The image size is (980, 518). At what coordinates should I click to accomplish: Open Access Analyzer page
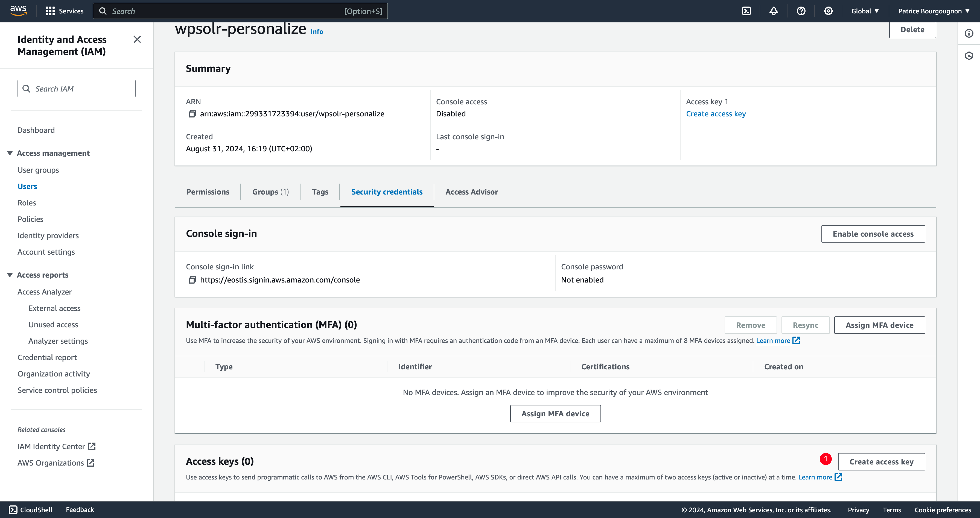coord(45,292)
